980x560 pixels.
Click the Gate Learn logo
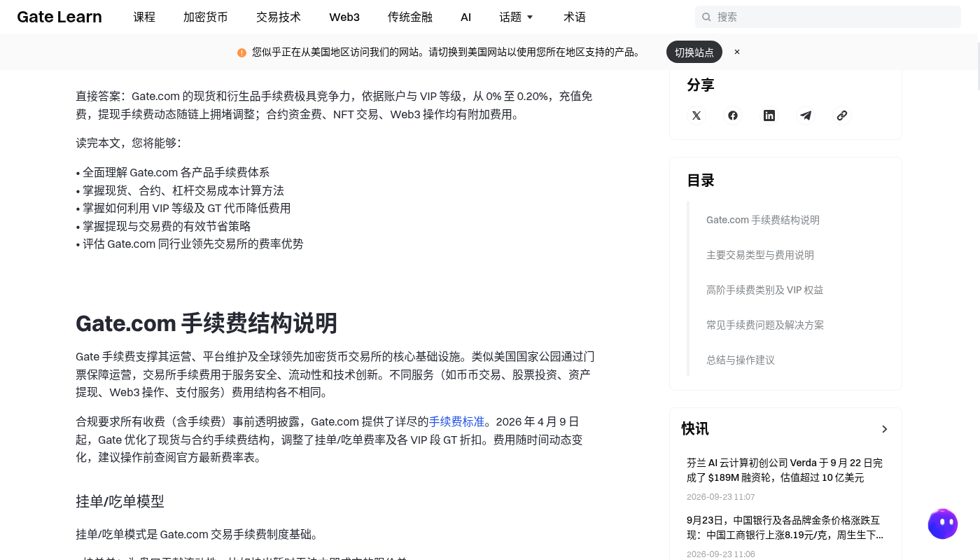click(59, 17)
